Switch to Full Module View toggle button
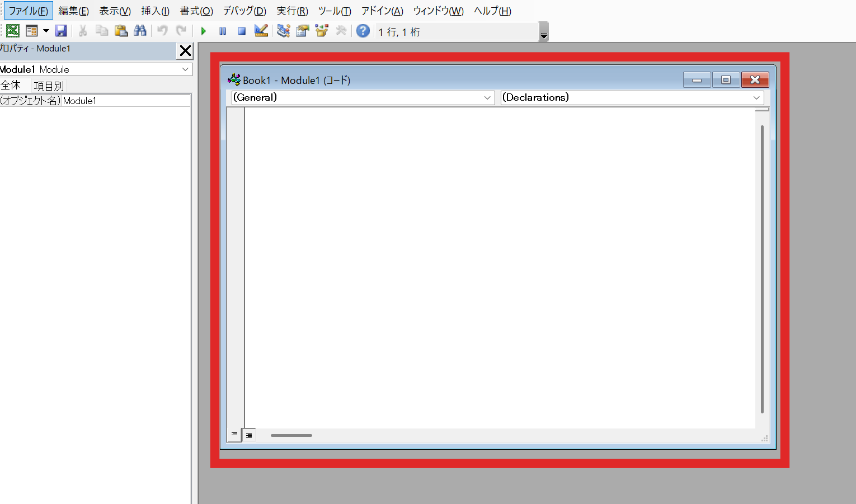 pos(249,435)
